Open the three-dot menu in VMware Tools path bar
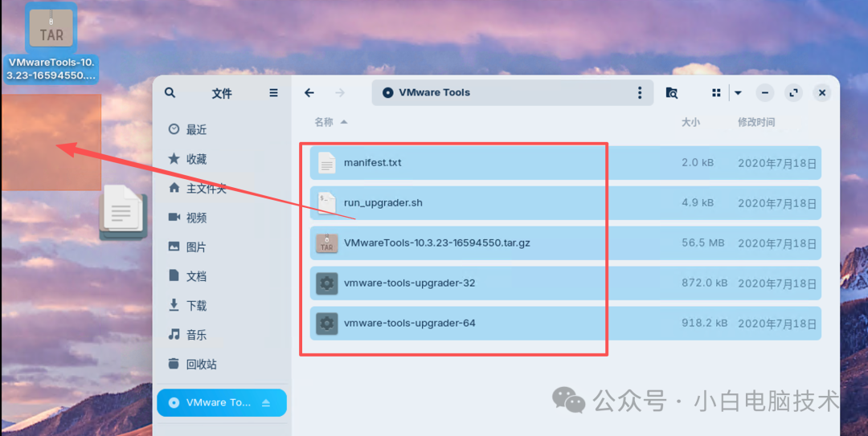 (x=640, y=92)
